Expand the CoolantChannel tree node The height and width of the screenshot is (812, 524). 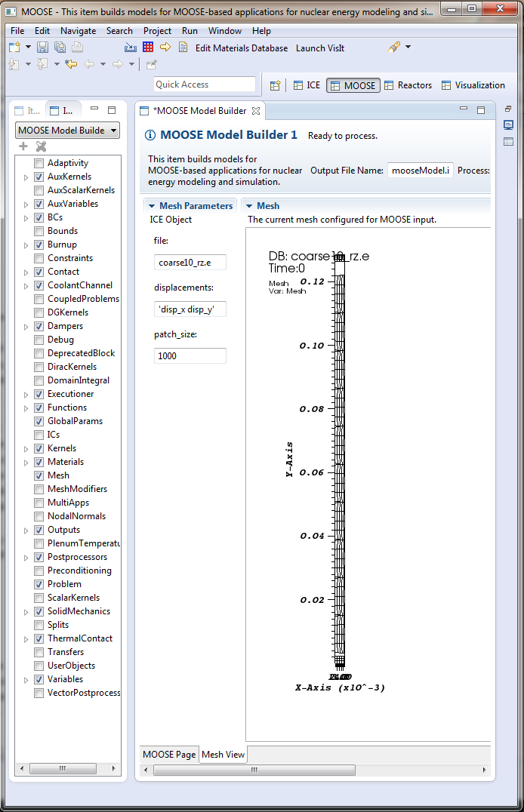coord(26,286)
